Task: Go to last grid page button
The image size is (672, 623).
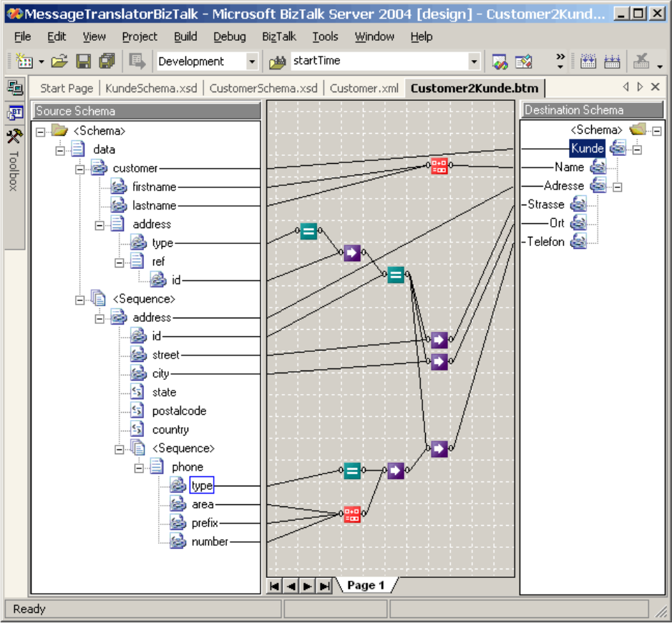Action: 324,586
